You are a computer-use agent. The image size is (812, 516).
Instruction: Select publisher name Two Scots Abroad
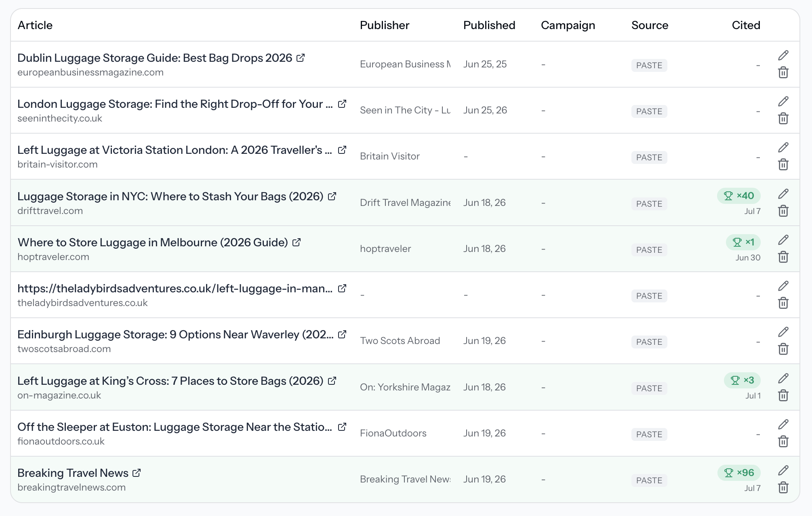pyautogui.click(x=400, y=341)
